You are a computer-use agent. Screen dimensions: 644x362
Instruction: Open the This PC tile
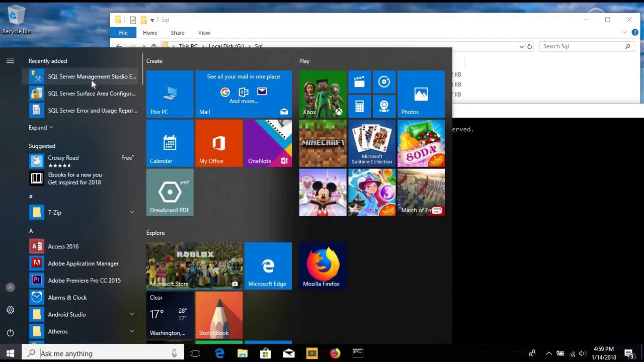(x=170, y=94)
